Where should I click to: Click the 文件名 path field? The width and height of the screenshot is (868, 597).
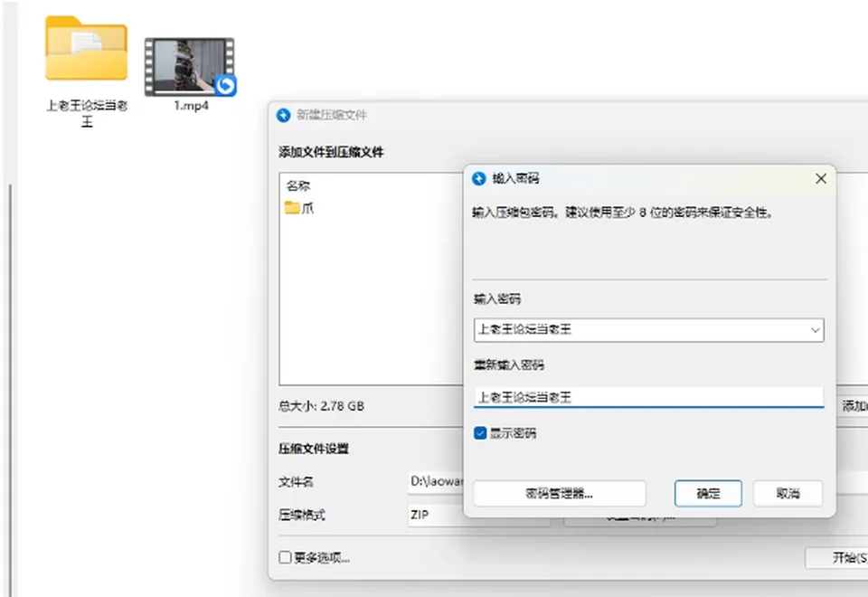coord(436,482)
